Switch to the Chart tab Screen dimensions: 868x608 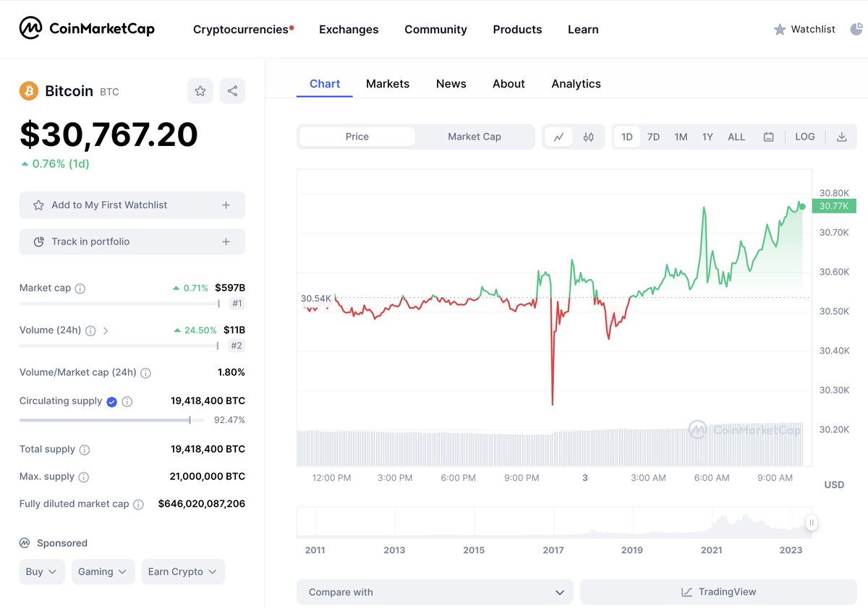tap(325, 84)
